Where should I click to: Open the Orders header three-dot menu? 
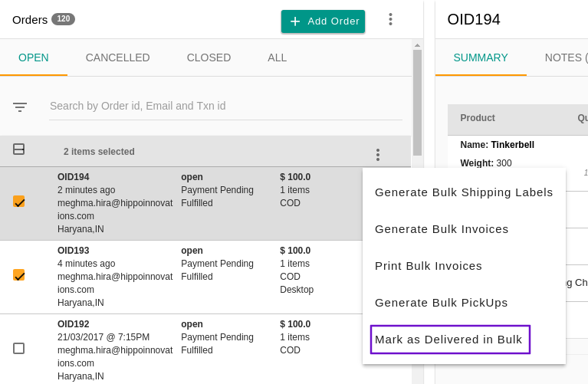tap(390, 19)
